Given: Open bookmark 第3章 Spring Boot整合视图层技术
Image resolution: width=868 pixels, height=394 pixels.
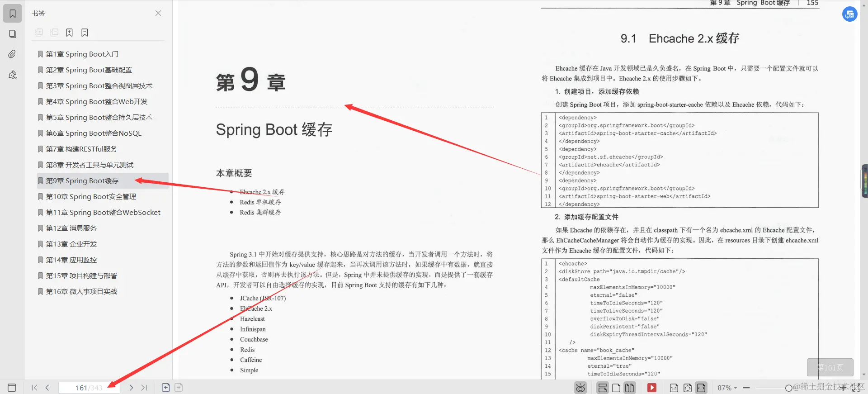Looking at the screenshot, I should coord(99,85).
